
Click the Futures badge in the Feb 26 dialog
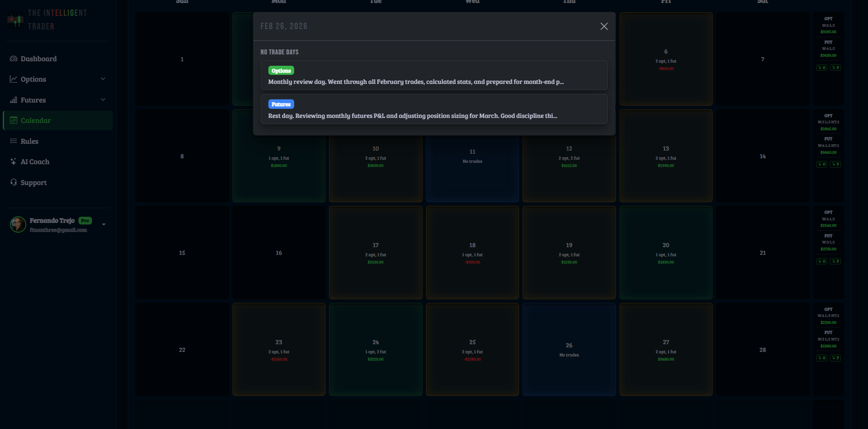[x=281, y=104]
